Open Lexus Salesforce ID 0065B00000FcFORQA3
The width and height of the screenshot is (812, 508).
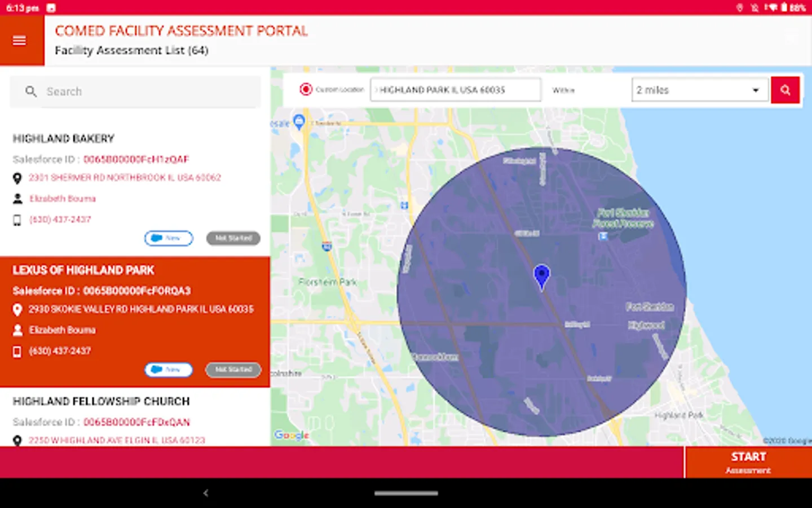click(137, 291)
